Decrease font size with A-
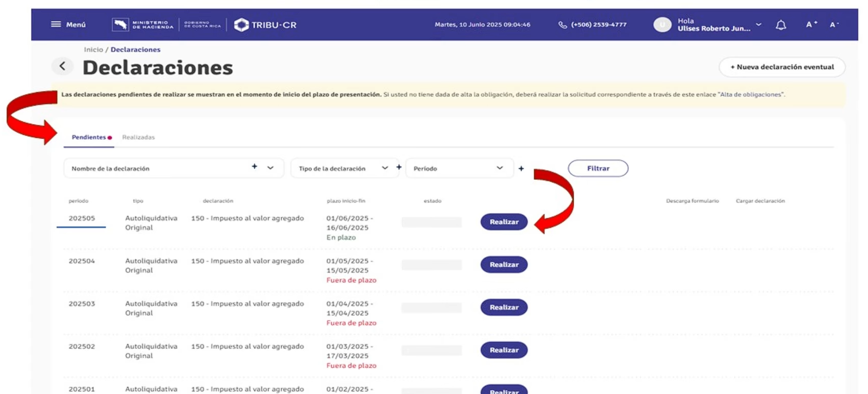Viewport: 868px width, 394px height. [x=834, y=24]
